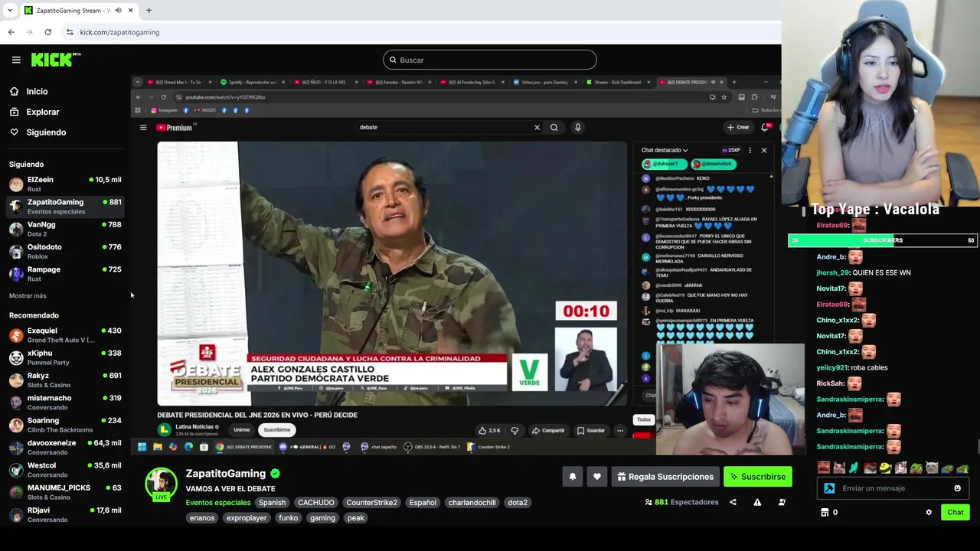980x551 pixels.
Task: Open the Westcol recommended channel
Action: coord(65,470)
